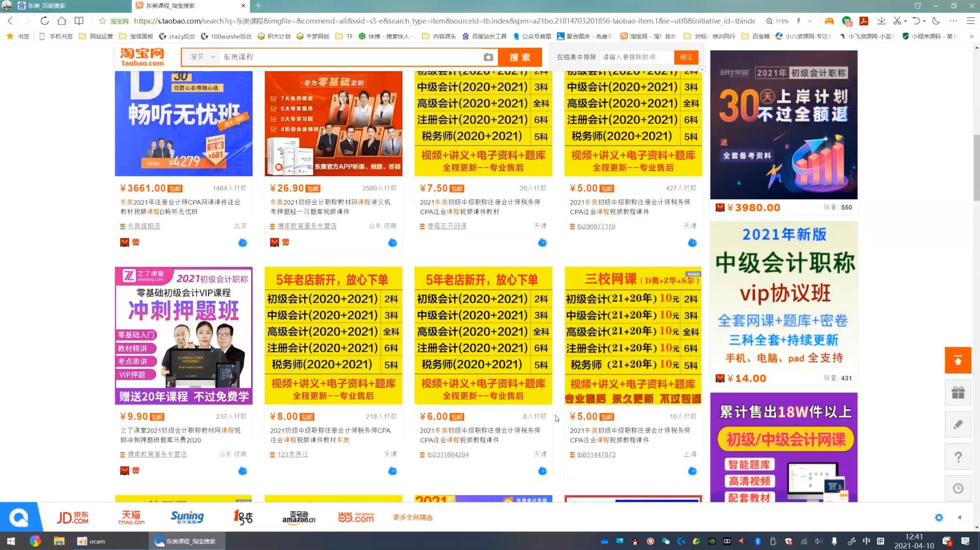This screenshot has width=980, height=550.
Task: Expand the undo history dropdown arrow
Action: tap(924, 21)
